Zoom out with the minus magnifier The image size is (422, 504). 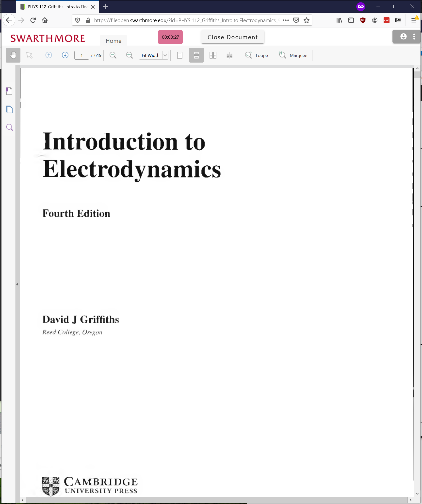[113, 55]
